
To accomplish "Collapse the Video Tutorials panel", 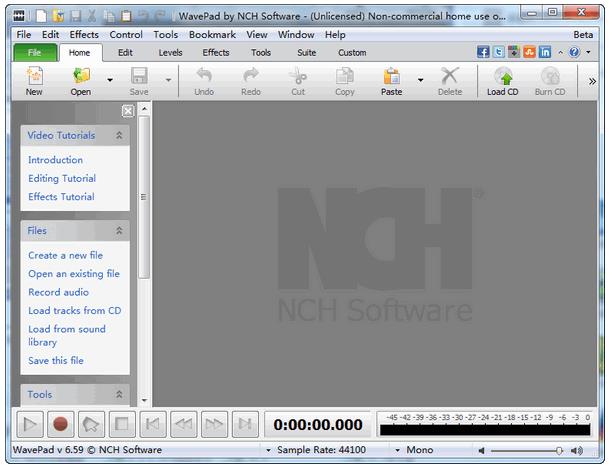I will pyautogui.click(x=119, y=135).
